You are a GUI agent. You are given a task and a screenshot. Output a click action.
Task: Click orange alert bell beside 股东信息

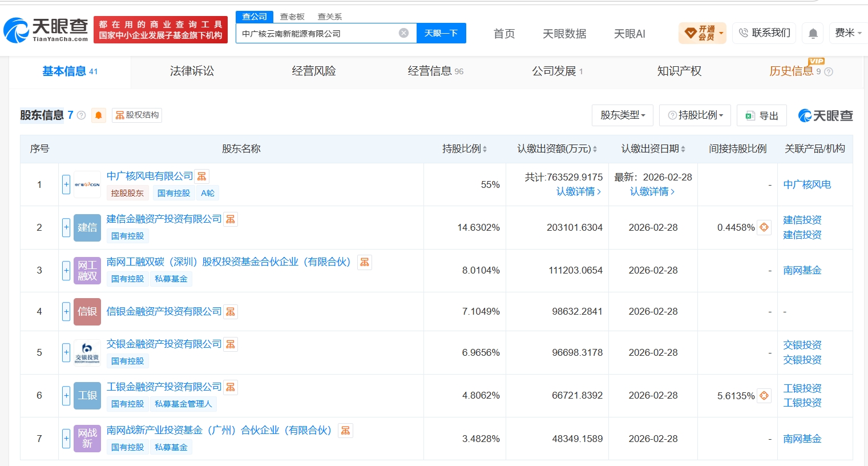[99, 115]
